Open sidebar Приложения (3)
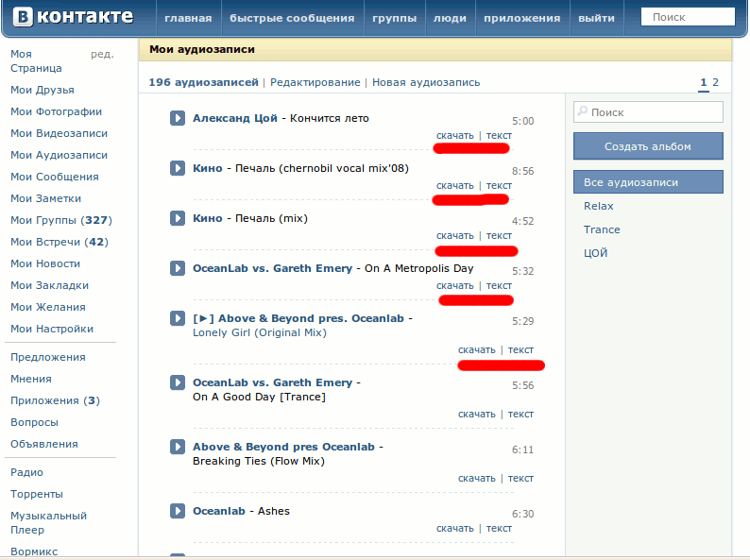The width and height of the screenshot is (750, 560). tap(55, 400)
